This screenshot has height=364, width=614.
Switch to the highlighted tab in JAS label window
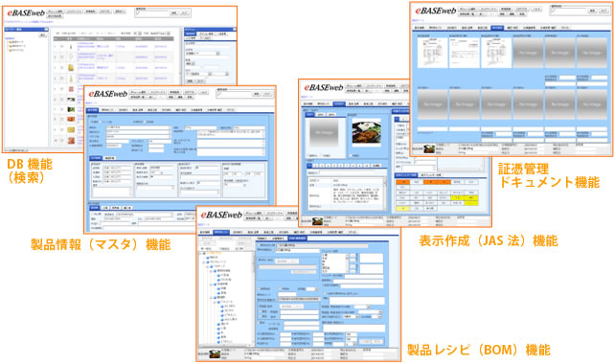[x=339, y=103]
